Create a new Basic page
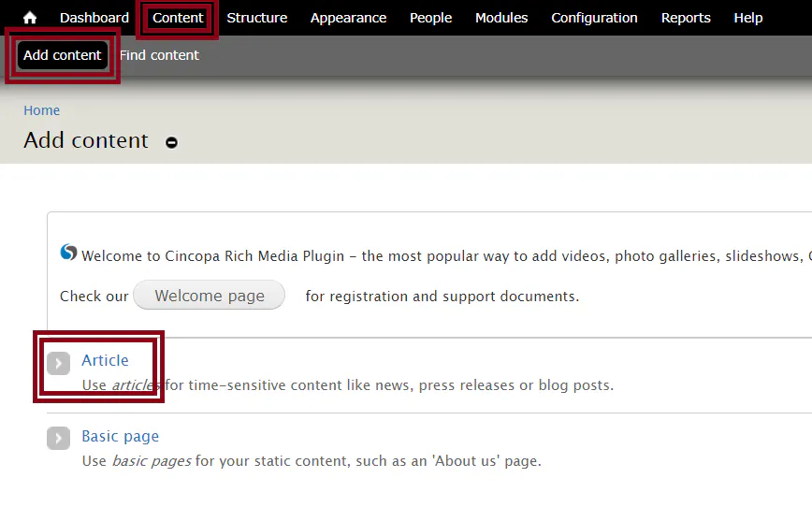This screenshot has height=507, width=812. click(x=120, y=436)
